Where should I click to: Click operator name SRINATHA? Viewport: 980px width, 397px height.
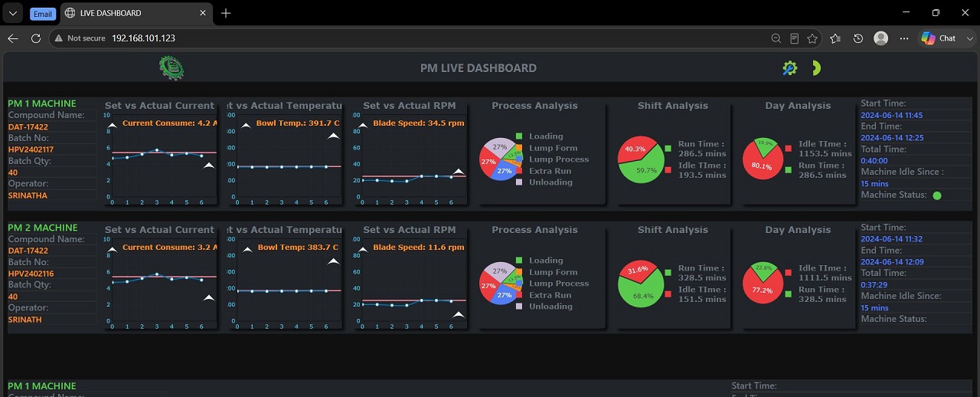28,195
